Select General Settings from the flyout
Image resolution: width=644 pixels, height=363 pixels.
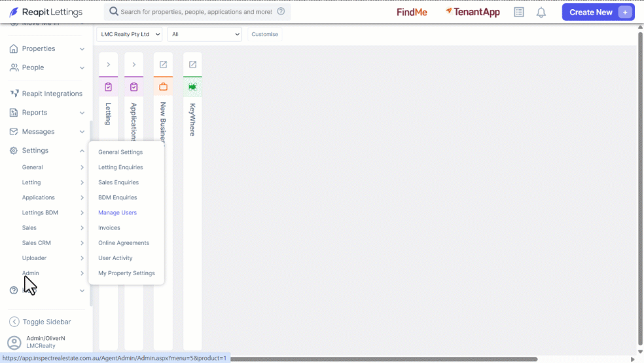click(120, 152)
